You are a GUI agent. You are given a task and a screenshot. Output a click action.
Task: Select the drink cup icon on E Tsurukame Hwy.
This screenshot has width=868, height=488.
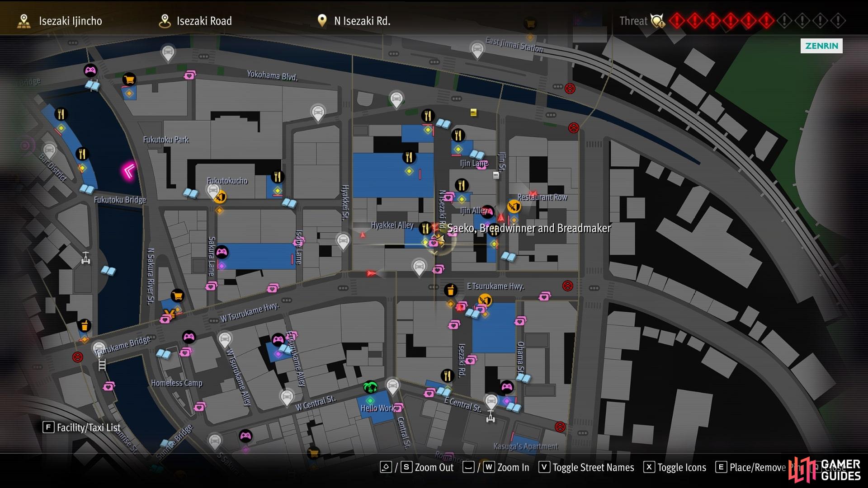point(450,290)
